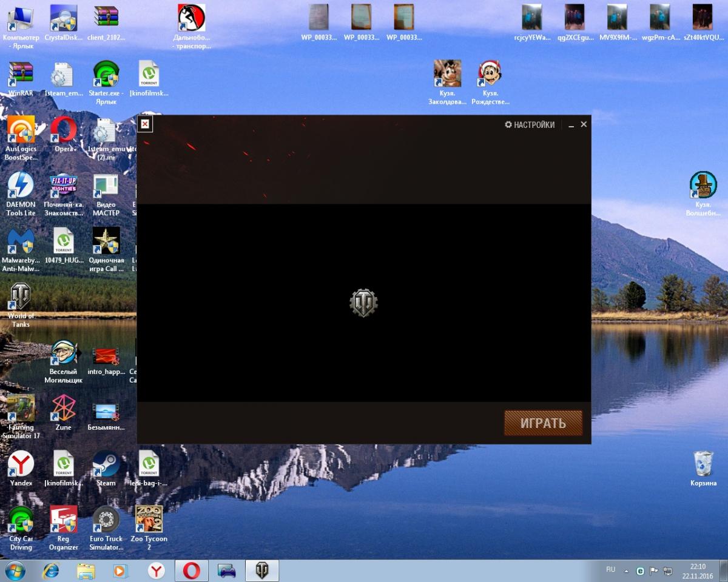Click the RU language indicator

point(610,570)
